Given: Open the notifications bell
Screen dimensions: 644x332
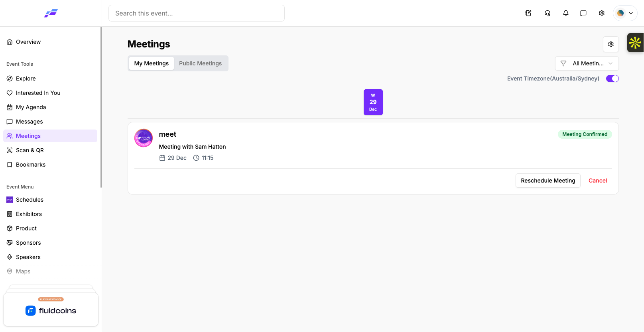Looking at the screenshot, I should [566, 13].
